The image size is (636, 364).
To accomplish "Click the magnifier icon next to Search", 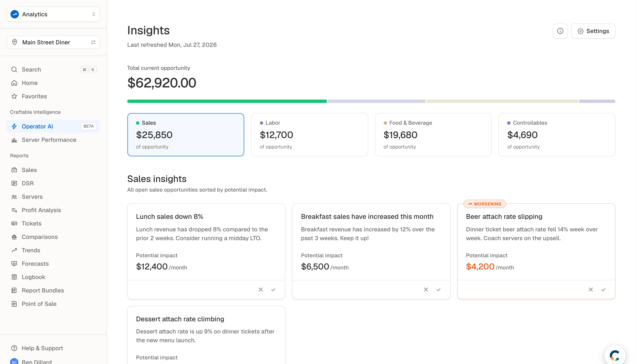I will [x=14, y=69].
